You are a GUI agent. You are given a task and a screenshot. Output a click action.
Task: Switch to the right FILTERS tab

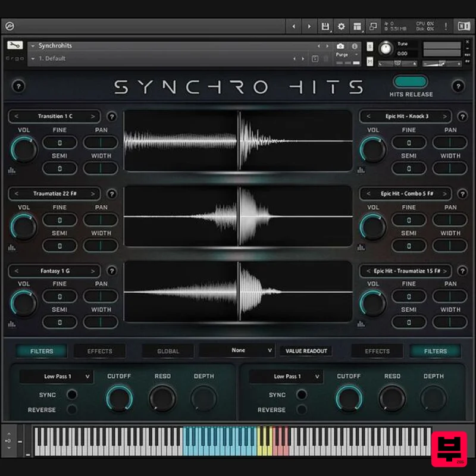(436, 351)
